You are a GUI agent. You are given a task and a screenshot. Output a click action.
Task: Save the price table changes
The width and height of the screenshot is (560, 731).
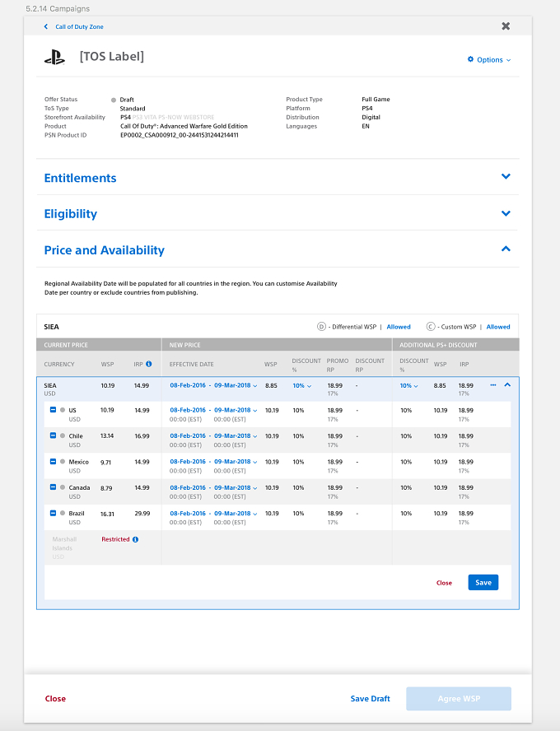pos(483,582)
